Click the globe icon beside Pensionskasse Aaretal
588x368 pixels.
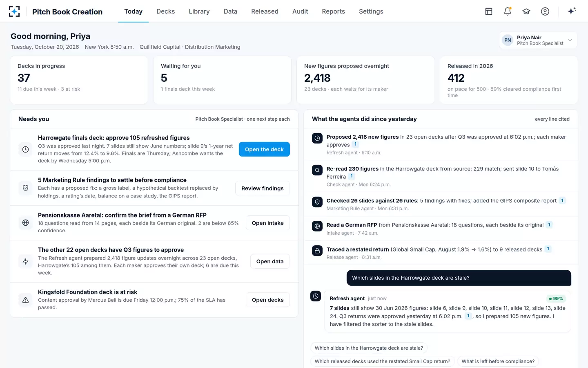[25, 223]
